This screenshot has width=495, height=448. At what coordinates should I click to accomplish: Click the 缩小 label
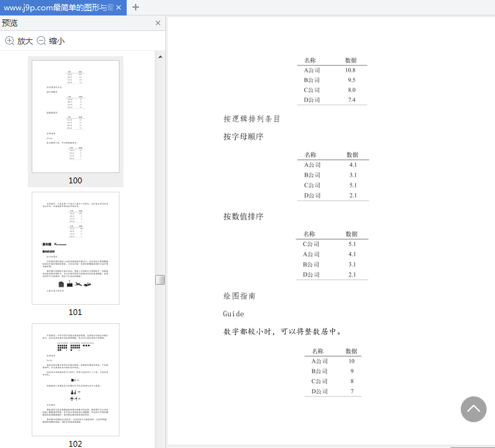(x=57, y=41)
